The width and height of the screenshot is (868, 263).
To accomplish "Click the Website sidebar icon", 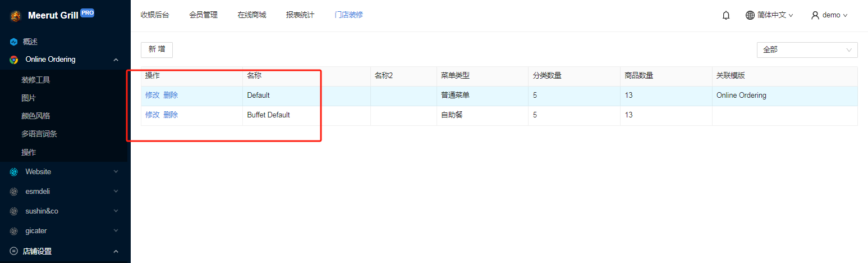I will (14, 172).
